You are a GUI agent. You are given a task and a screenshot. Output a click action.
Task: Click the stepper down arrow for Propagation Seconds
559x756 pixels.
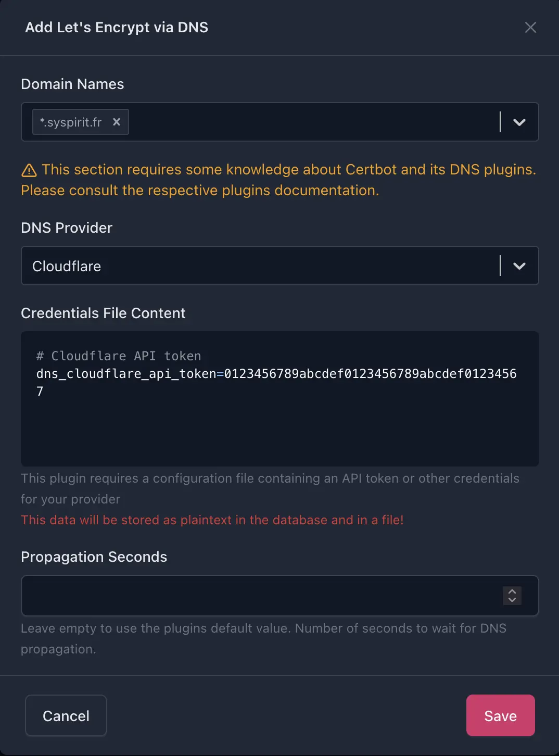(x=512, y=600)
